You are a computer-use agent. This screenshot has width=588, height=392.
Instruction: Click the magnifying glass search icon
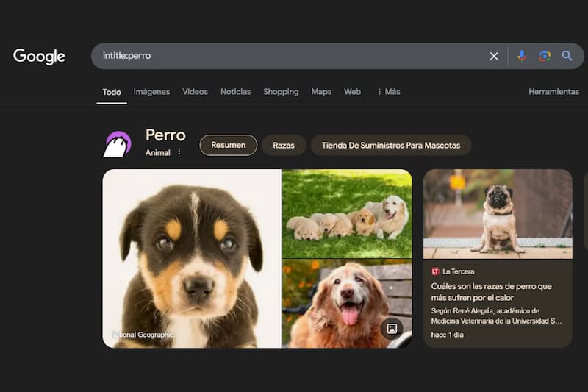point(567,56)
